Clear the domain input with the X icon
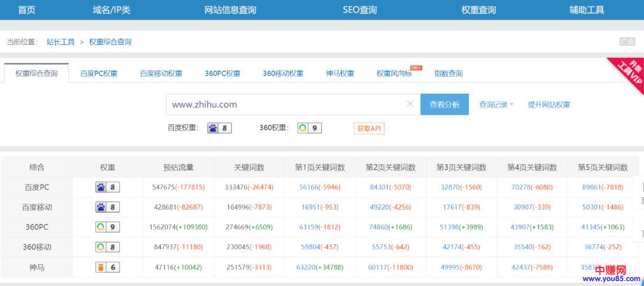The height and width of the screenshot is (286, 644). click(410, 104)
